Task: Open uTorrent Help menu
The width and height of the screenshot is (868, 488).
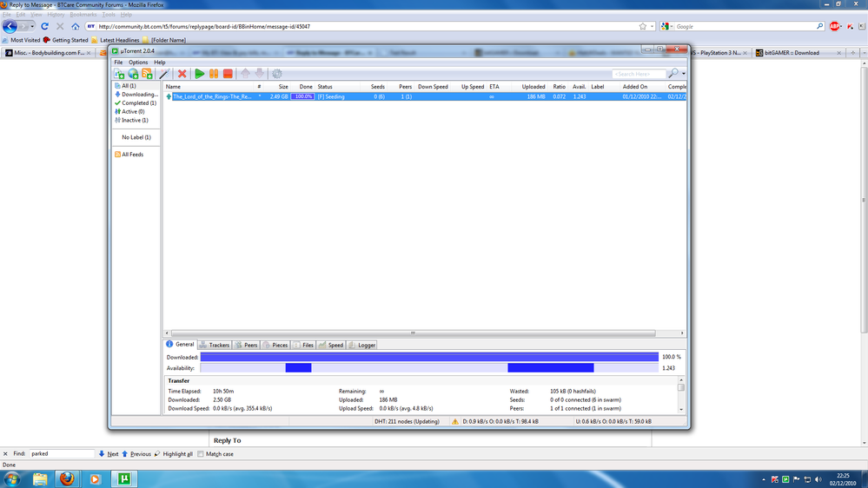Action: [x=159, y=63]
